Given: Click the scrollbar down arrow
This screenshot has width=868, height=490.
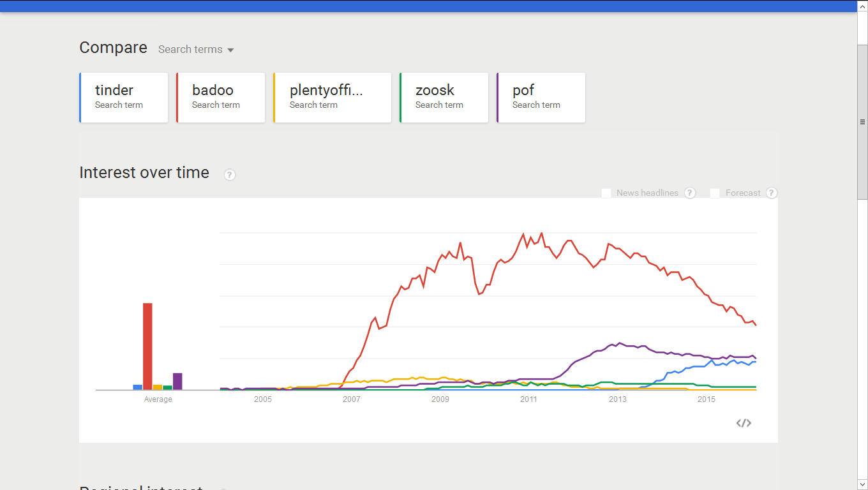Looking at the screenshot, I should pos(862,484).
